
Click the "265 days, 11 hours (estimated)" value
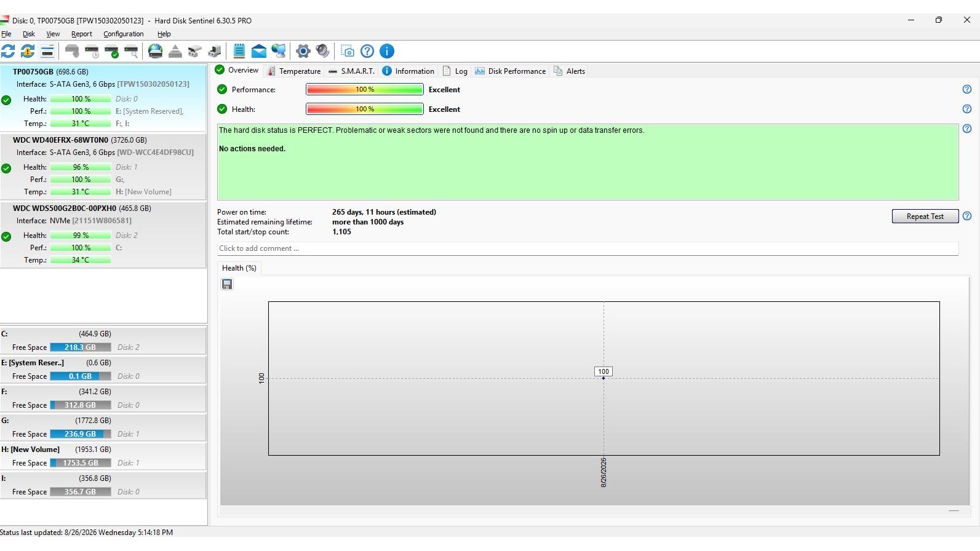384,212
